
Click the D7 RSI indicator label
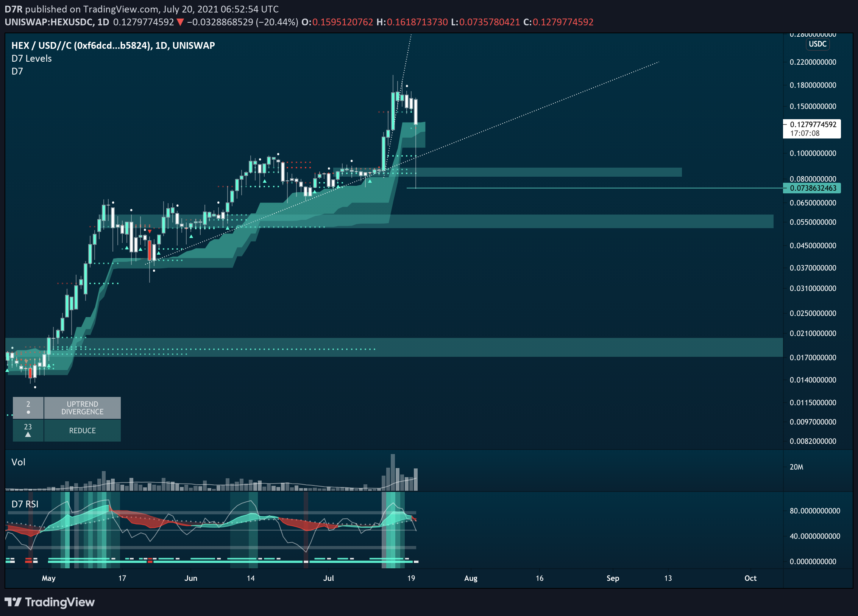pyautogui.click(x=25, y=504)
